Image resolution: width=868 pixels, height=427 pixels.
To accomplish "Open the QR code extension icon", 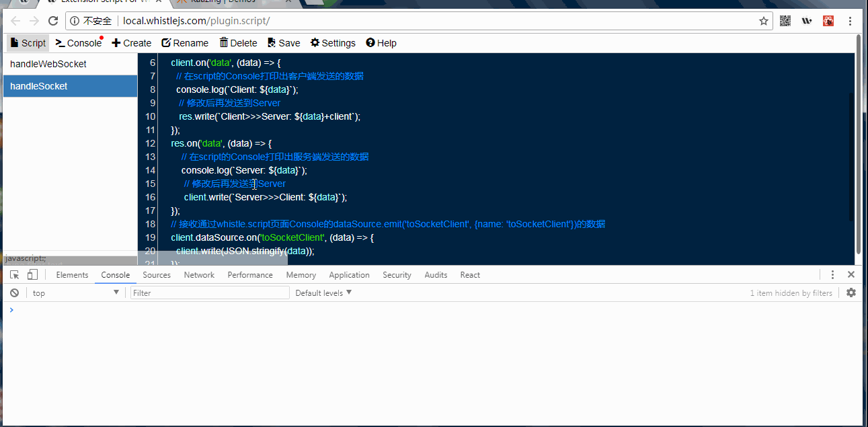I will (785, 21).
